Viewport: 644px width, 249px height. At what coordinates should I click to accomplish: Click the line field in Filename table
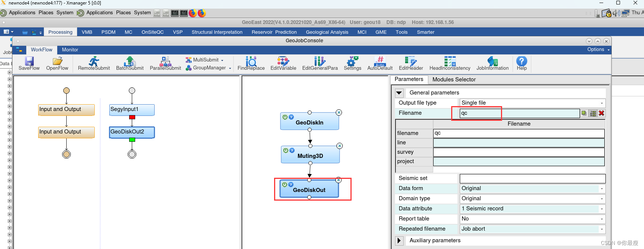519,142
